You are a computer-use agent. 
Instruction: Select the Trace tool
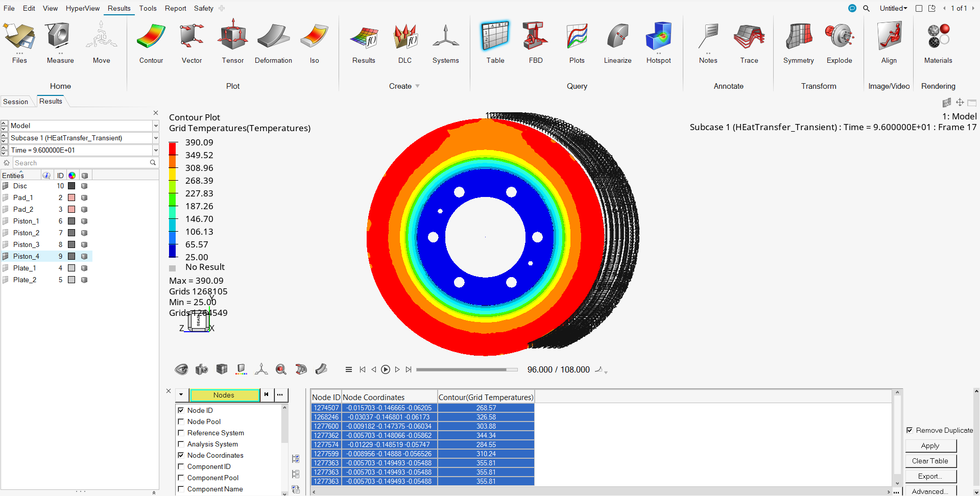pos(749,43)
